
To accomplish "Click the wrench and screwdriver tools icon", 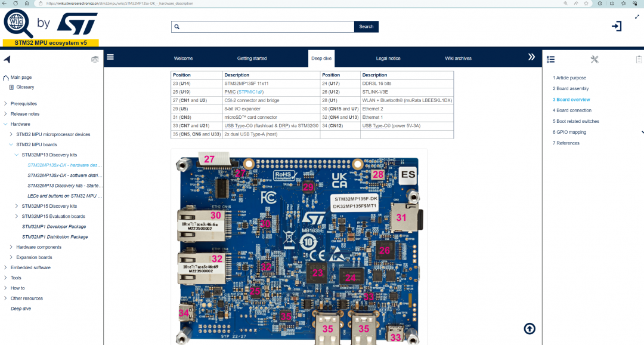I will point(594,59).
